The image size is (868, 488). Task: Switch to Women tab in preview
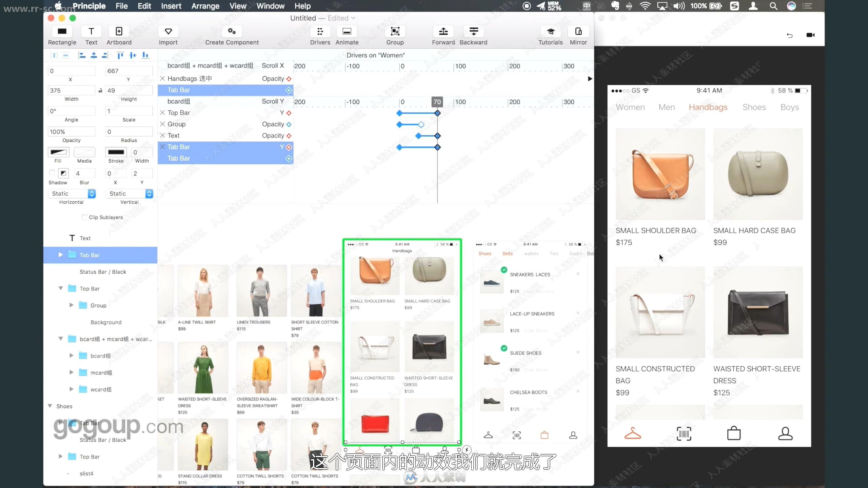click(x=630, y=107)
